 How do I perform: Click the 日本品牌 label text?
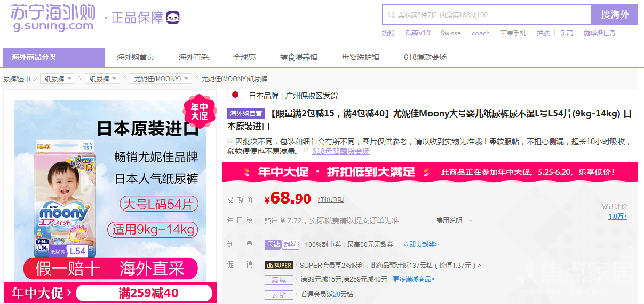click(x=264, y=96)
